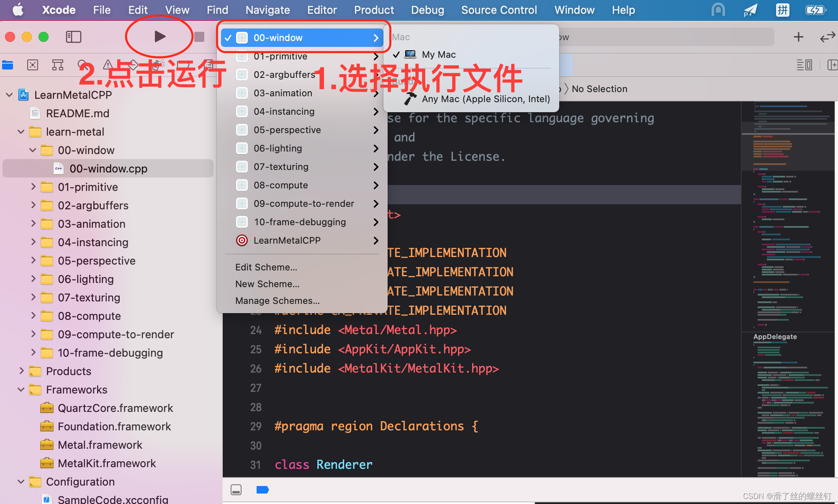Toggle the Navigator panel sidebar icon
838x504 pixels.
click(x=72, y=37)
